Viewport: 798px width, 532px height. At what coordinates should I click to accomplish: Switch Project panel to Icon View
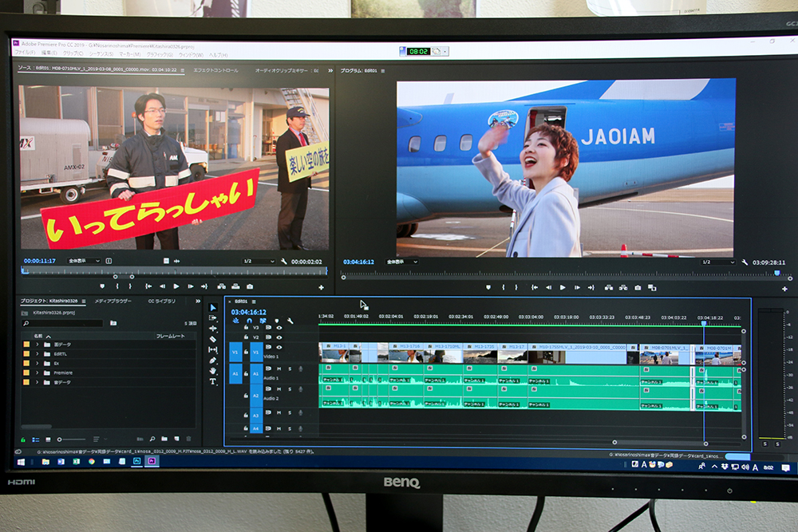[x=49, y=439]
